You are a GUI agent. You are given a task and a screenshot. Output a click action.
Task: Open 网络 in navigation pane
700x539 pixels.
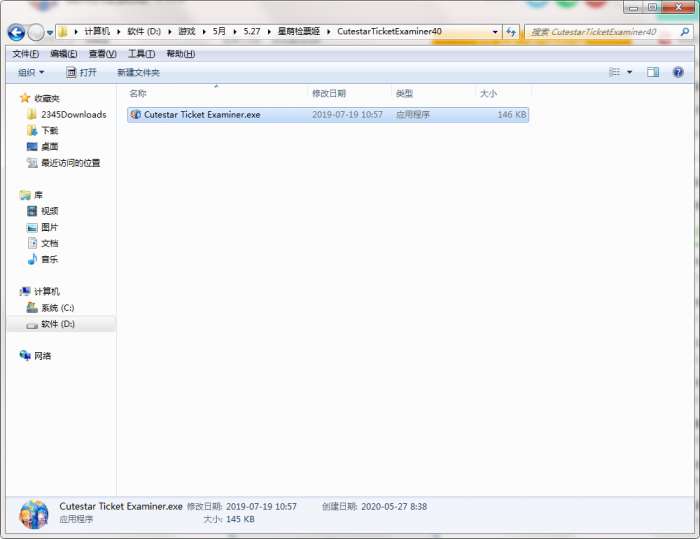pyautogui.click(x=43, y=356)
